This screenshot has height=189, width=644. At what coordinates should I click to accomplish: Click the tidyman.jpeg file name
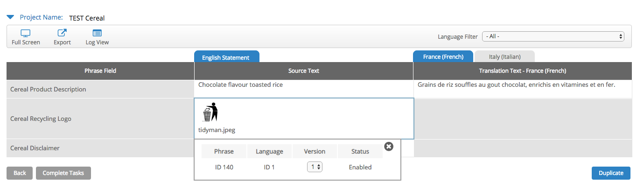point(217,130)
